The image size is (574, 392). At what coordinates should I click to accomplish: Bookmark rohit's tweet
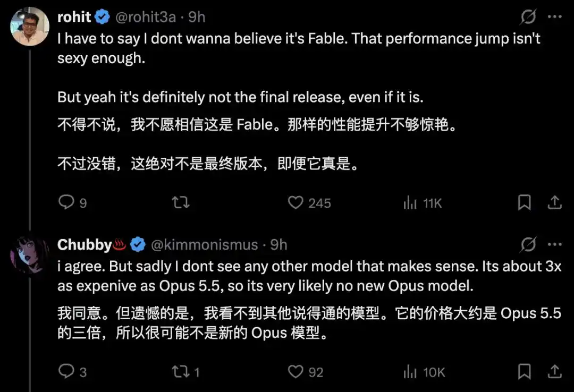[x=524, y=202]
